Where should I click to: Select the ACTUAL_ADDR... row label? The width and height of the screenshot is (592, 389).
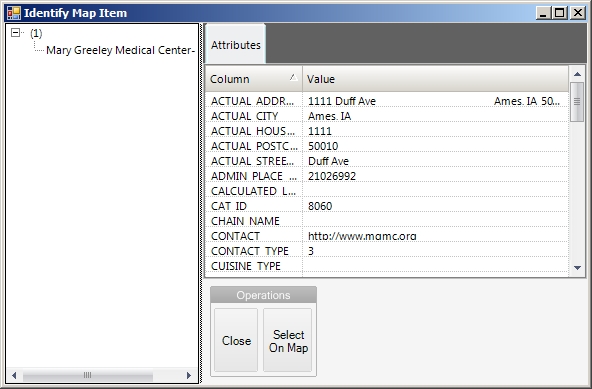click(252, 101)
